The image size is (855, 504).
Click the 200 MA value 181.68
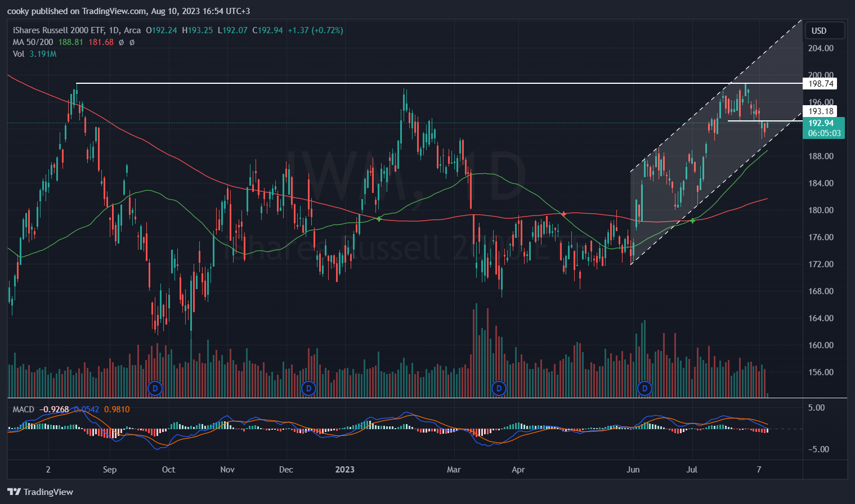101,42
